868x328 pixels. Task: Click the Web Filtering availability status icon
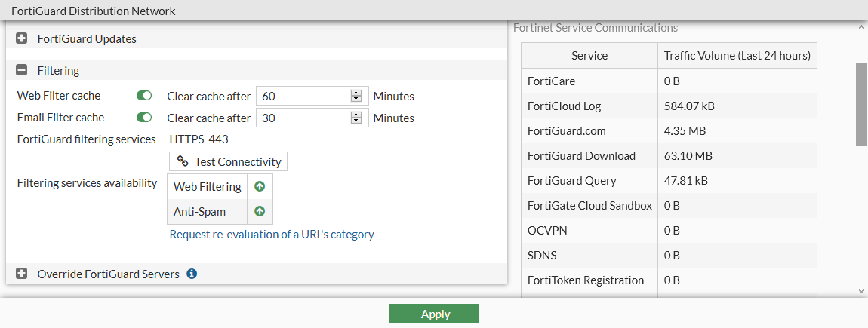click(260, 186)
